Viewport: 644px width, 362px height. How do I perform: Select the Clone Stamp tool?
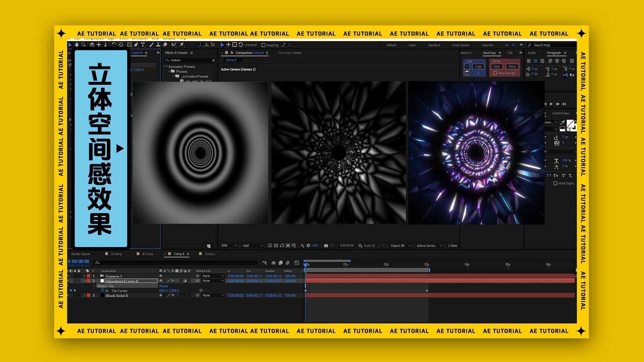(x=158, y=45)
